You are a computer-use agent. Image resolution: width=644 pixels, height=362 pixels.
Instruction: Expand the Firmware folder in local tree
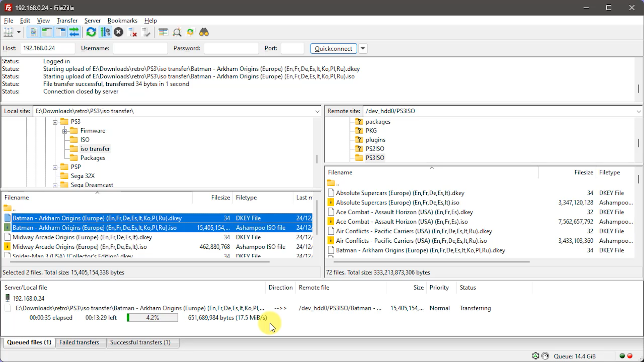[x=64, y=131]
